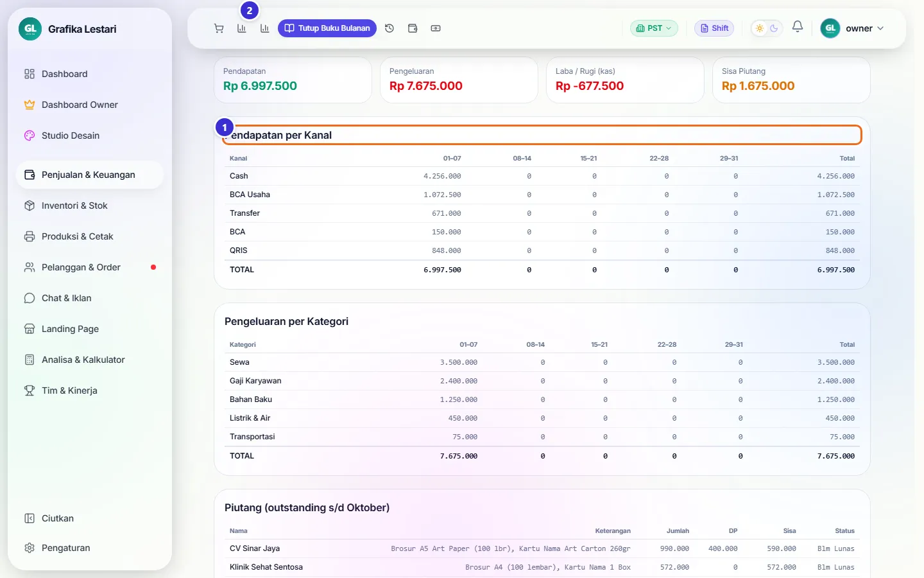
Task: Click the Pendapatan value Rp 6.997.500
Action: [260, 86]
